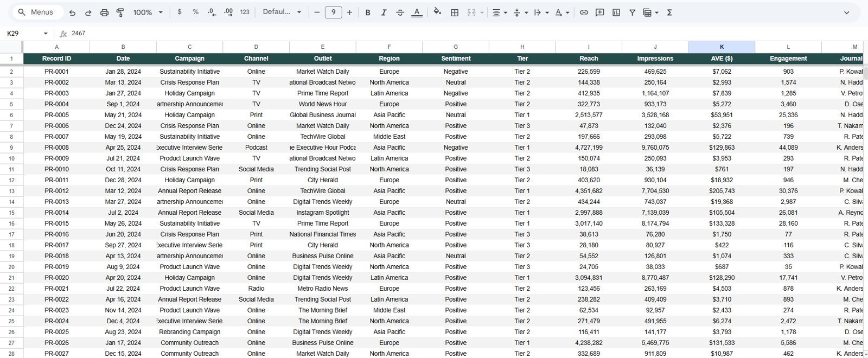
Task: Print the spreadsheet
Action: click(105, 12)
